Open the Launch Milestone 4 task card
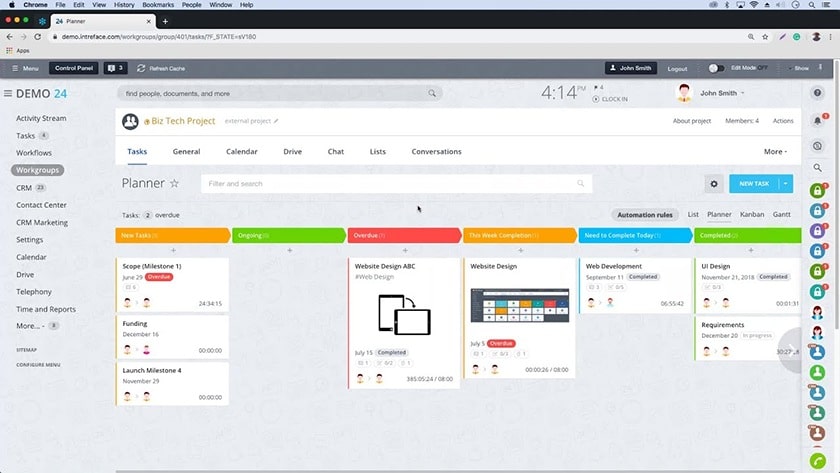 (172, 384)
